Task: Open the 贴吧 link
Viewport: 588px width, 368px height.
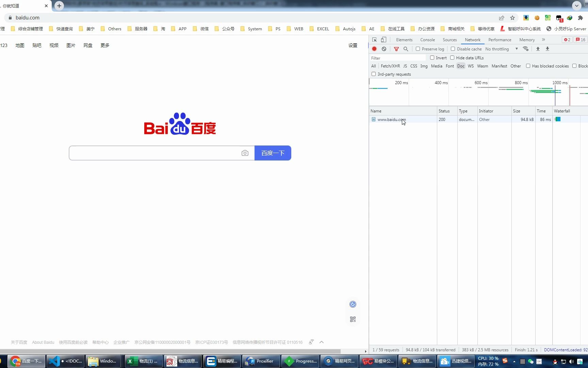Action: [x=37, y=45]
